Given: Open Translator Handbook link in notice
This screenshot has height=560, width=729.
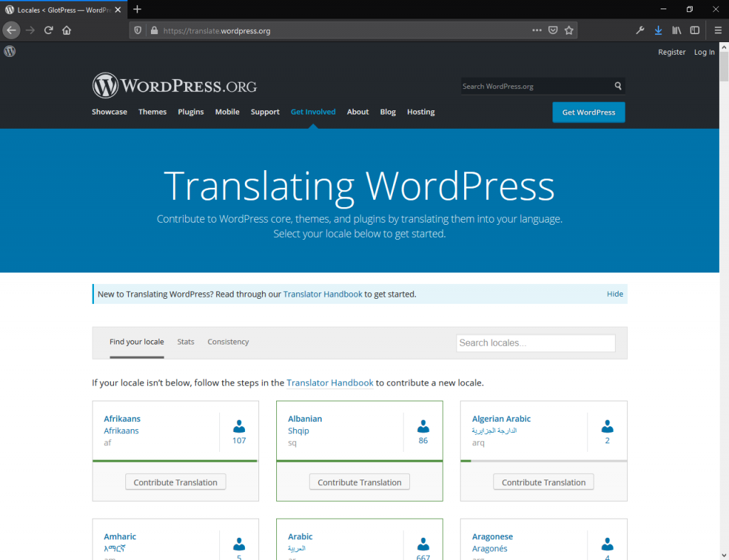Looking at the screenshot, I should 322,294.
